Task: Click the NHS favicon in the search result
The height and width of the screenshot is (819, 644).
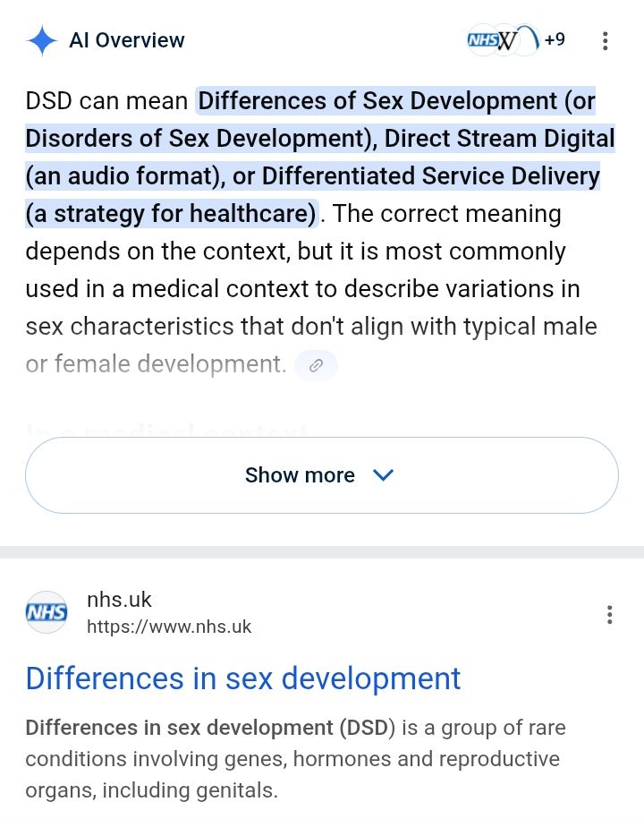Action: click(x=47, y=612)
